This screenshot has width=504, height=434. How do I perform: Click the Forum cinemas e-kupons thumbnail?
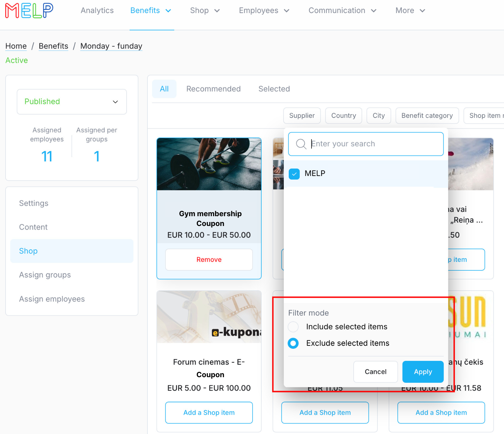[x=209, y=317]
